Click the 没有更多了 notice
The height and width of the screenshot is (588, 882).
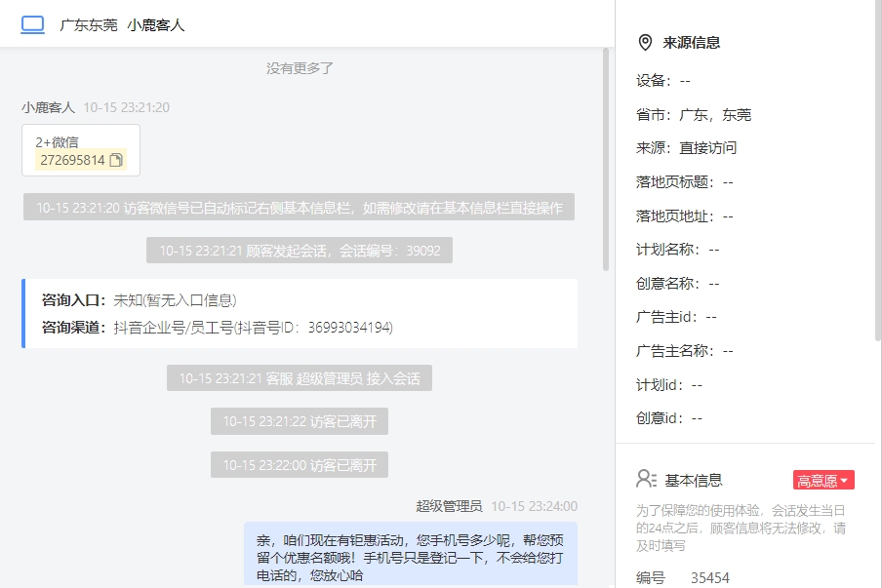pyautogui.click(x=300, y=68)
